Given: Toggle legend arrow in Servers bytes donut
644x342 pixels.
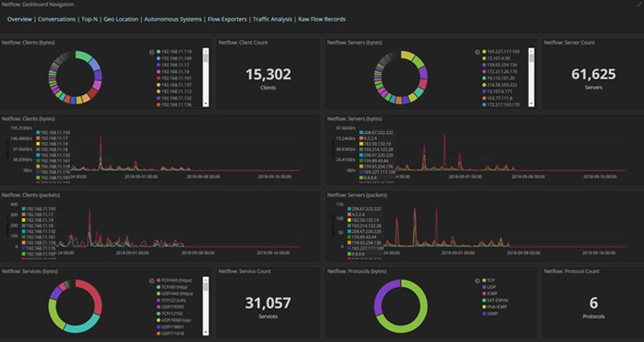Looking at the screenshot, I should (x=477, y=52).
